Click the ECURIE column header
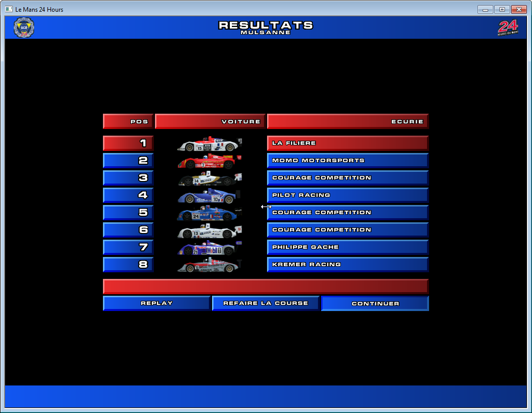This screenshot has width=532, height=413. 348,121
